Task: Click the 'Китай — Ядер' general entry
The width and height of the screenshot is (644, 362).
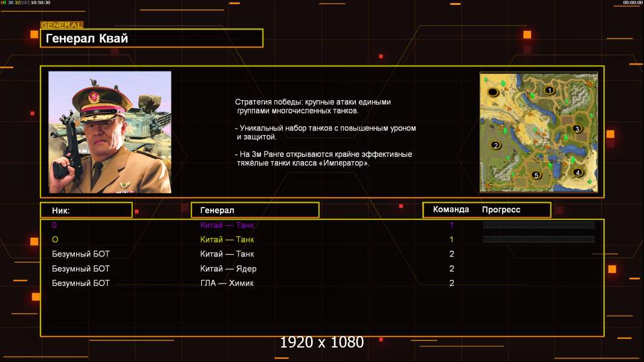Action: (x=228, y=268)
